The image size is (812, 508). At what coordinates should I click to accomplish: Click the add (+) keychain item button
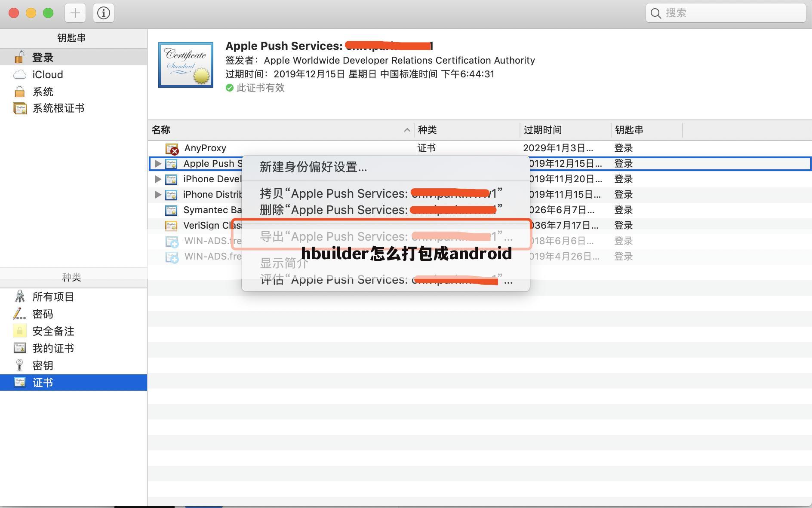75,13
